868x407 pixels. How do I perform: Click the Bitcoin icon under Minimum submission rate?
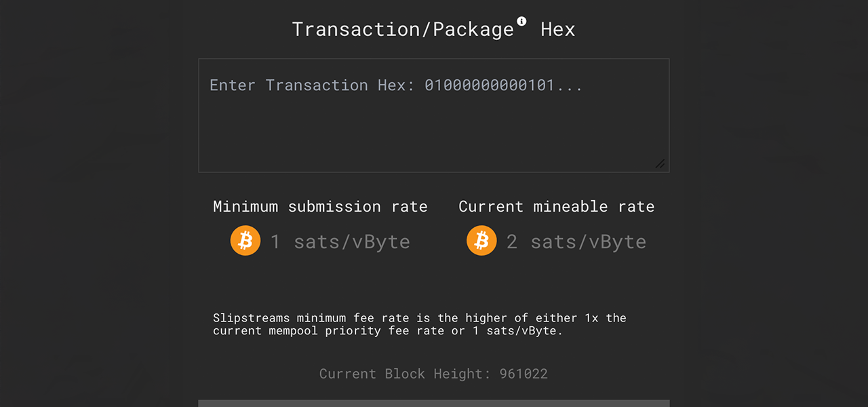pyautogui.click(x=245, y=241)
